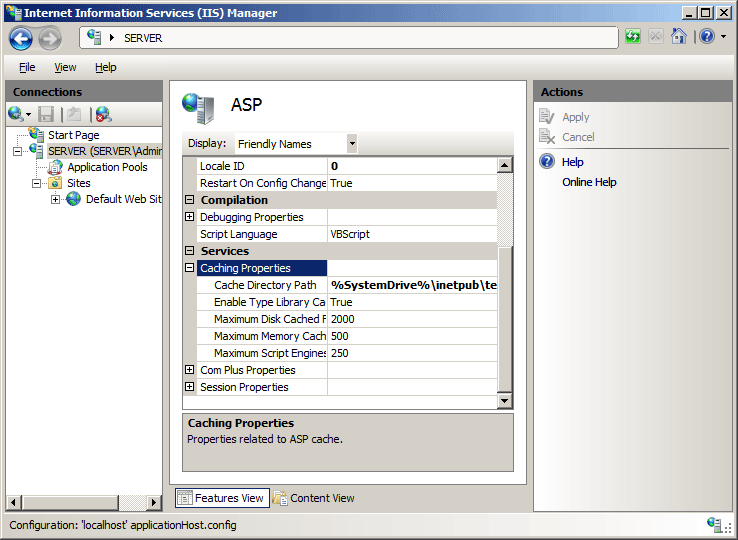
Task: Click the Online Help link in Actions
Action: pos(589,182)
